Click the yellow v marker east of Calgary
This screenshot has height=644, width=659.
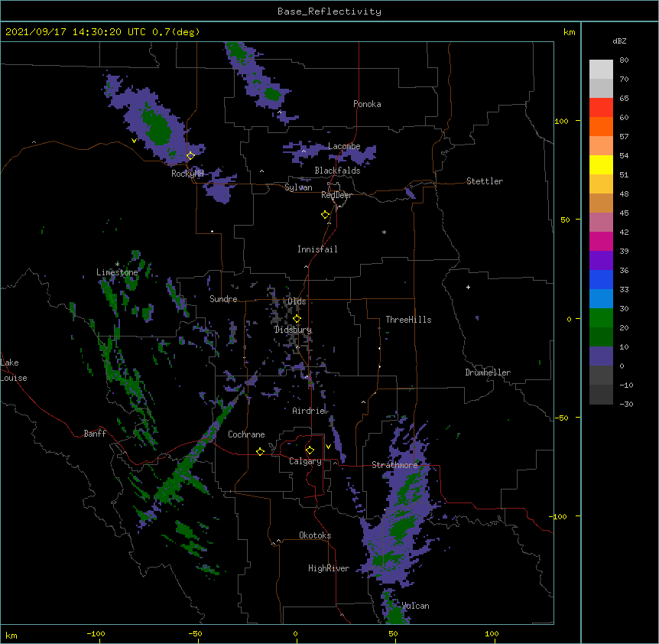[328, 447]
